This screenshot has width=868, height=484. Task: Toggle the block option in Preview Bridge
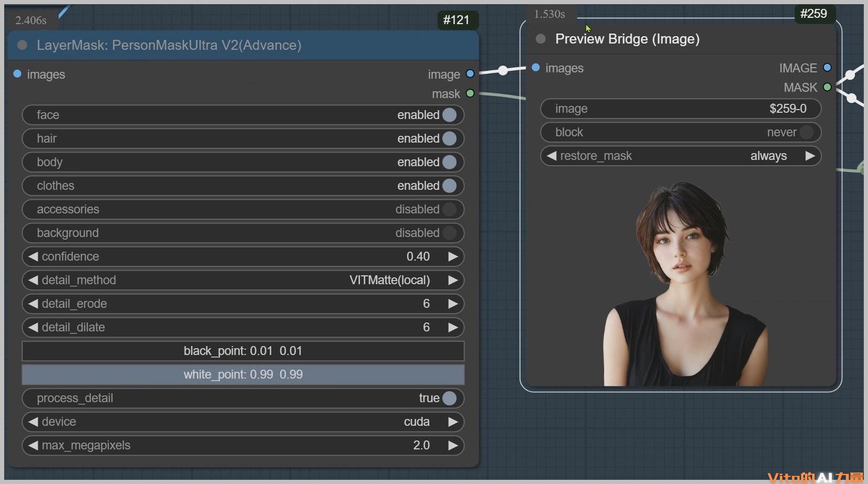pos(807,132)
